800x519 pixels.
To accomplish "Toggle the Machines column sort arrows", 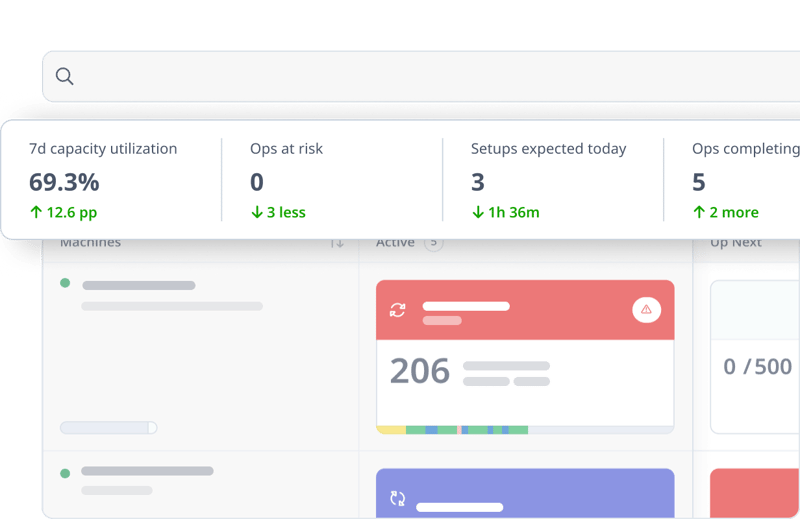I will [x=337, y=243].
